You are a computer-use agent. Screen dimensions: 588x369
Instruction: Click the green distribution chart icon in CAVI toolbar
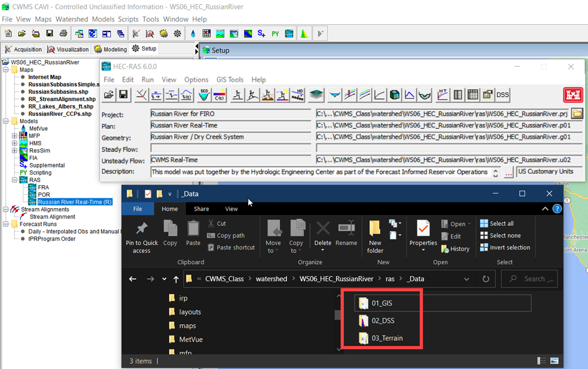tap(304, 34)
